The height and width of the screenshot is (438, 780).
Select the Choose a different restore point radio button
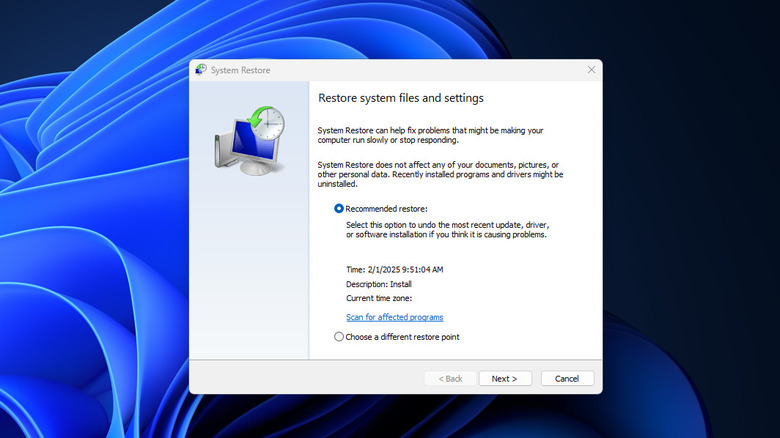pos(339,337)
